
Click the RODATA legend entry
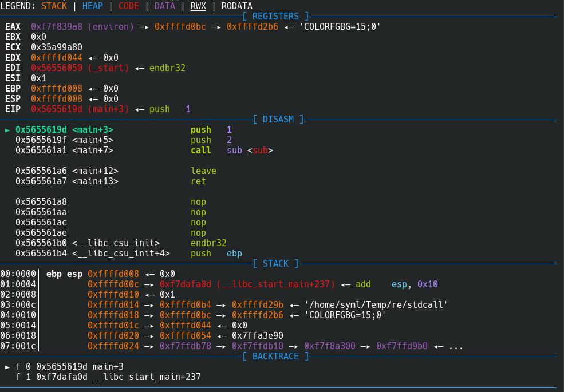click(236, 6)
